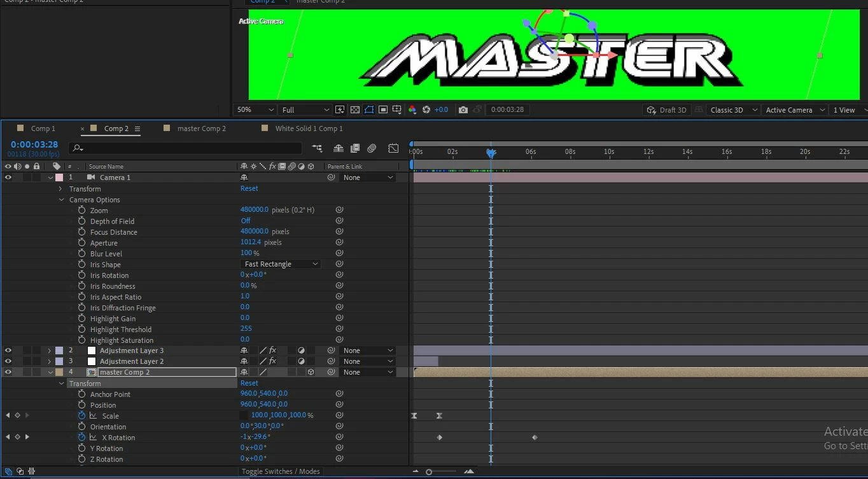Add keyframe diamond on X Rotation row

click(17, 437)
